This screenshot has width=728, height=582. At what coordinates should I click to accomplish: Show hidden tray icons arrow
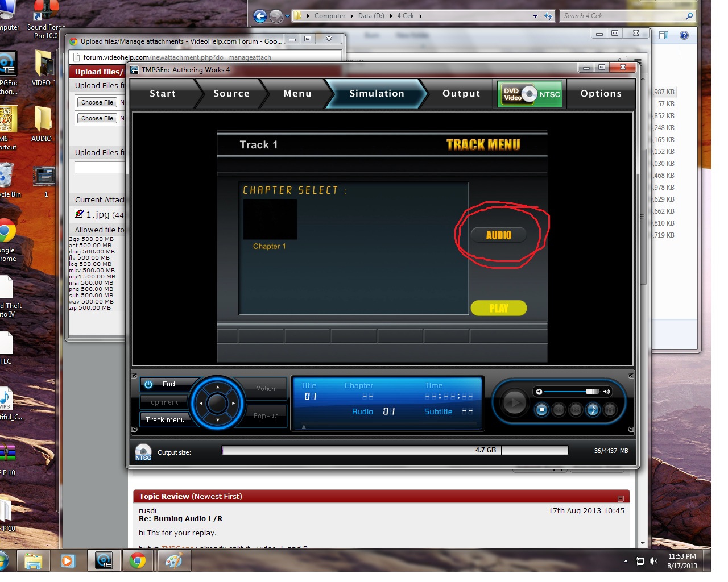(626, 562)
